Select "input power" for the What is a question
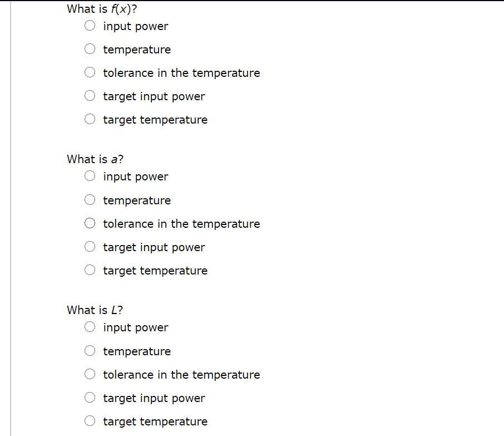Viewport: 504px width, 436px height. 90,176
